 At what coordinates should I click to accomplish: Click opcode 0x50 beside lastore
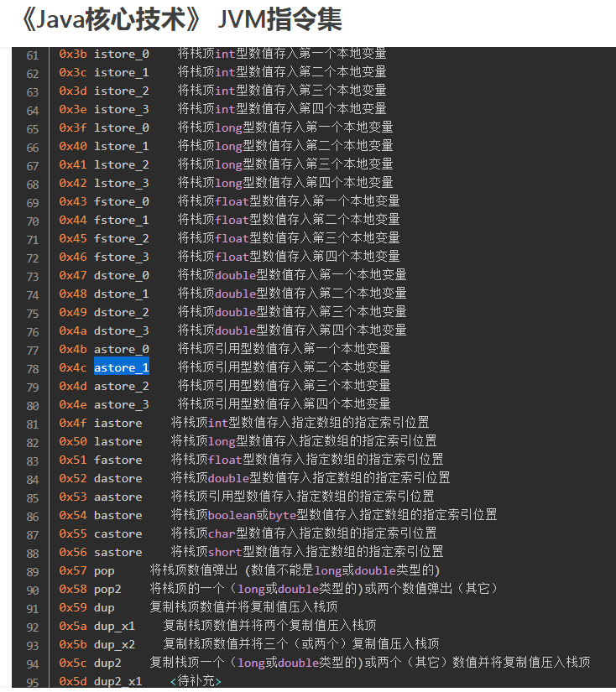[73, 442]
